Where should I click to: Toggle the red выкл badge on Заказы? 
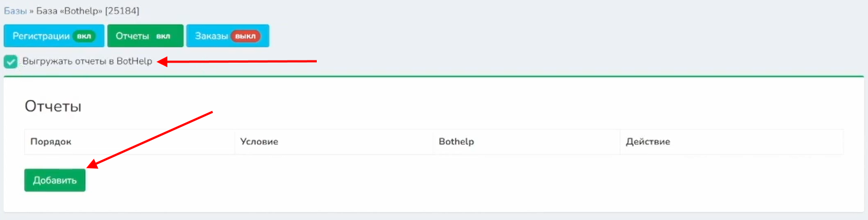[245, 36]
